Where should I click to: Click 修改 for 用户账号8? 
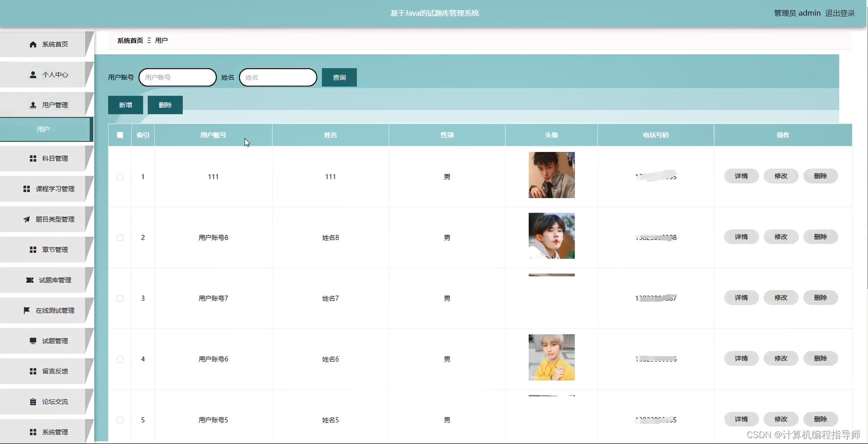[x=781, y=237]
